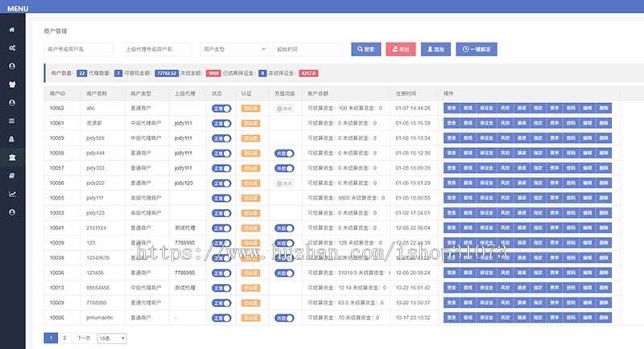Go to page 2 of results
644x349 pixels.
coord(64,339)
